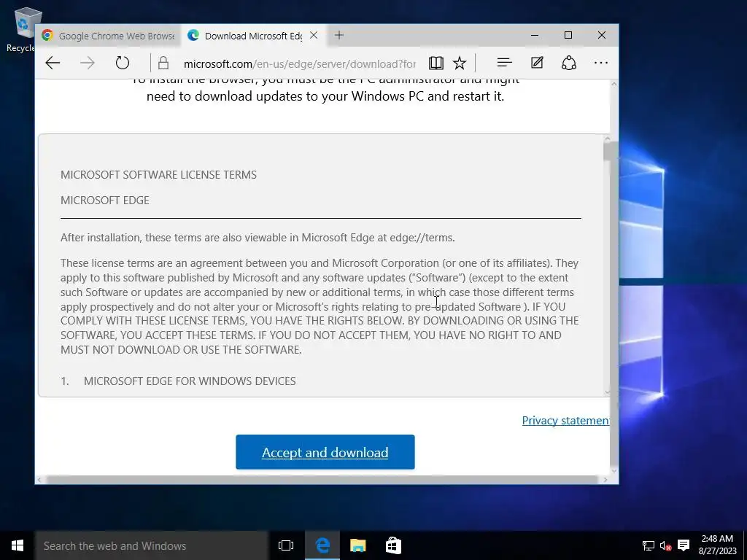The height and width of the screenshot is (560, 747).
Task: Open the More (three dots) menu
Action: pyautogui.click(x=601, y=63)
